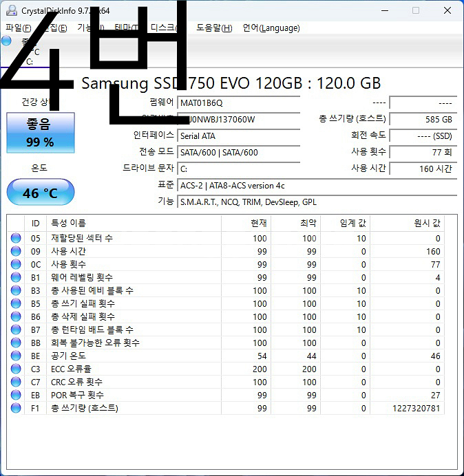Click status orb of row B7
The height and width of the screenshot is (476, 464).
point(16,329)
